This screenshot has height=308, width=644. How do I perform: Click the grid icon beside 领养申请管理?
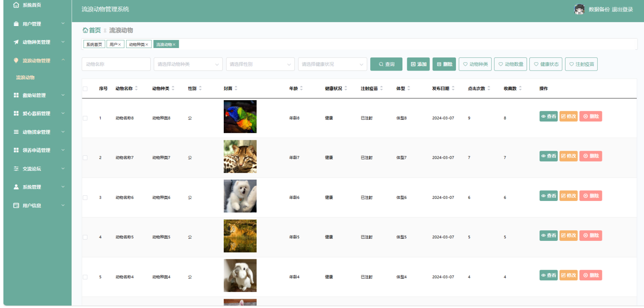(16, 150)
